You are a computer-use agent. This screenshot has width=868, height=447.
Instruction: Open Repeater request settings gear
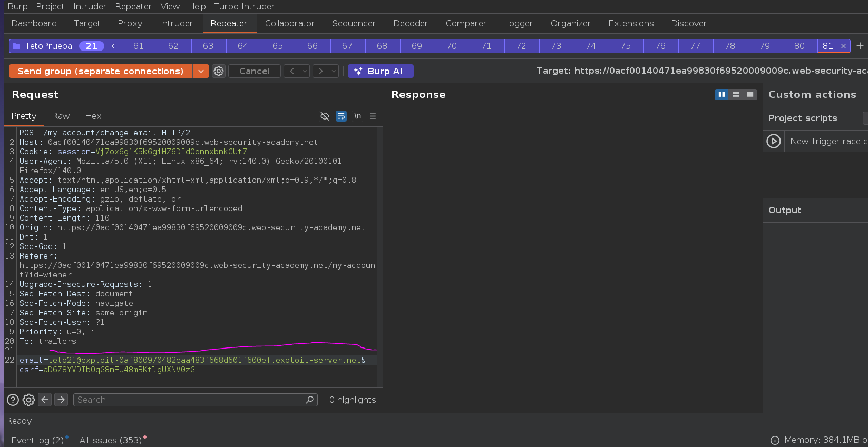[x=219, y=71]
